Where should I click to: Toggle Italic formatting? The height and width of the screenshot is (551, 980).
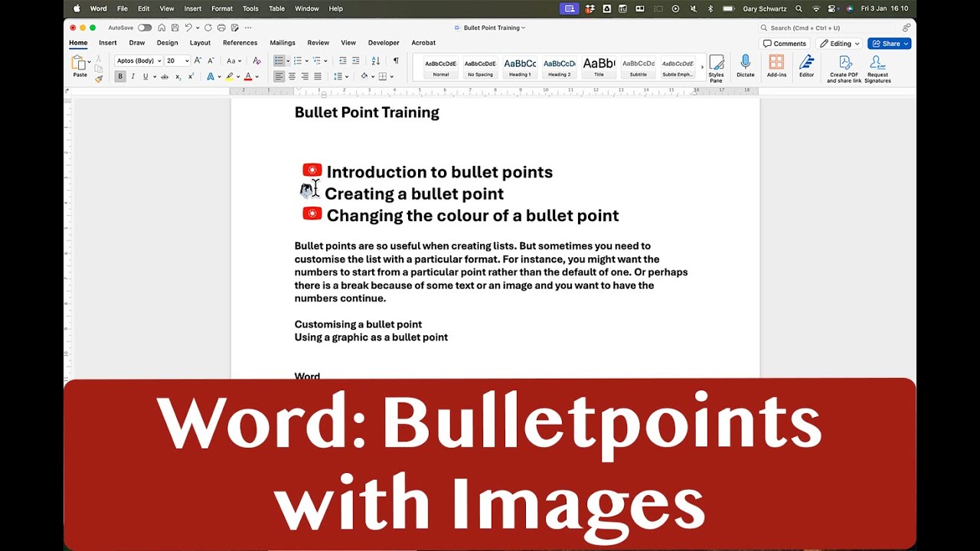click(x=132, y=76)
